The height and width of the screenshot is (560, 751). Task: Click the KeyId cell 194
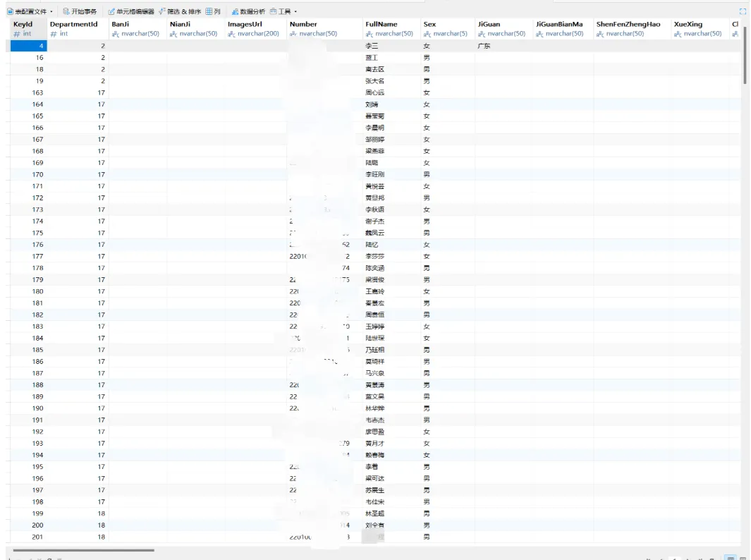click(29, 455)
